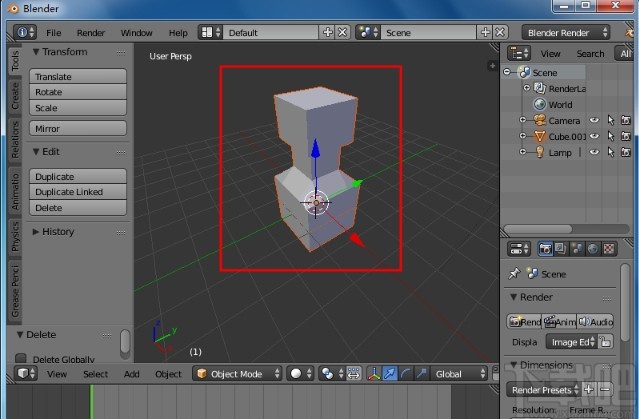Add a new scene
This screenshot has height=419, width=639.
485,32
